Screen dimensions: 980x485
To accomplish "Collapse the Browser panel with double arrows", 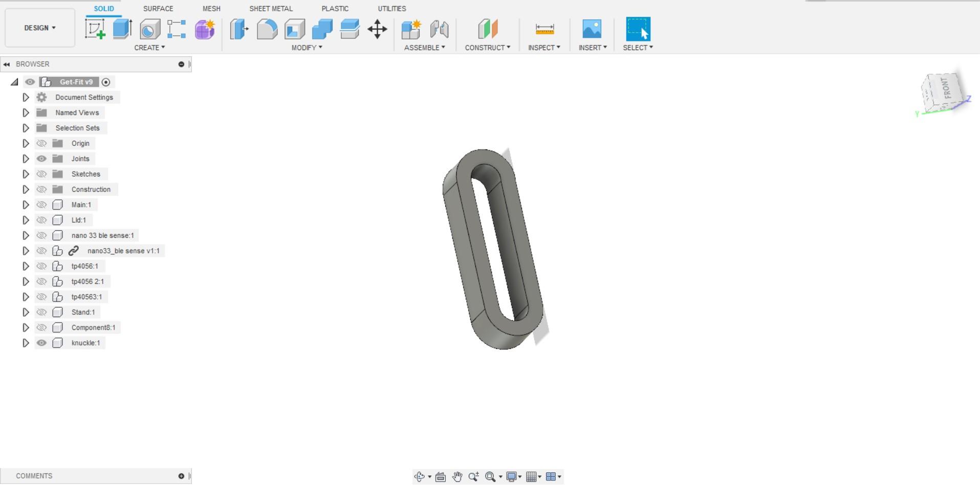I will click(x=7, y=64).
